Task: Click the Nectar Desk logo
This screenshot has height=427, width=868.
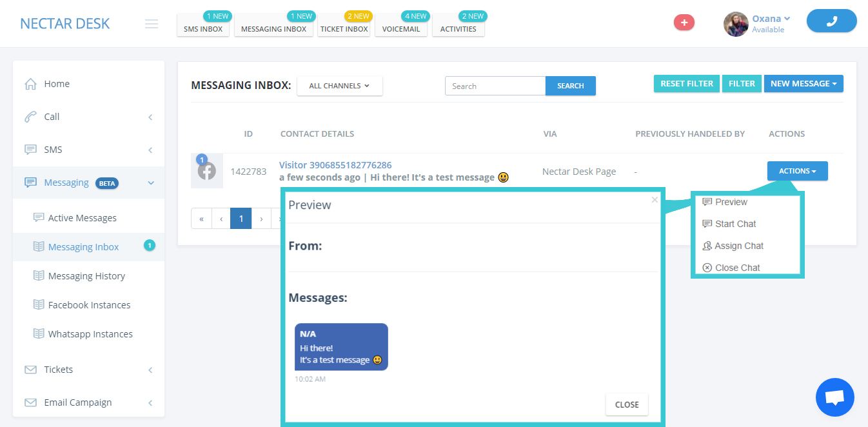Action: pyautogui.click(x=65, y=24)
